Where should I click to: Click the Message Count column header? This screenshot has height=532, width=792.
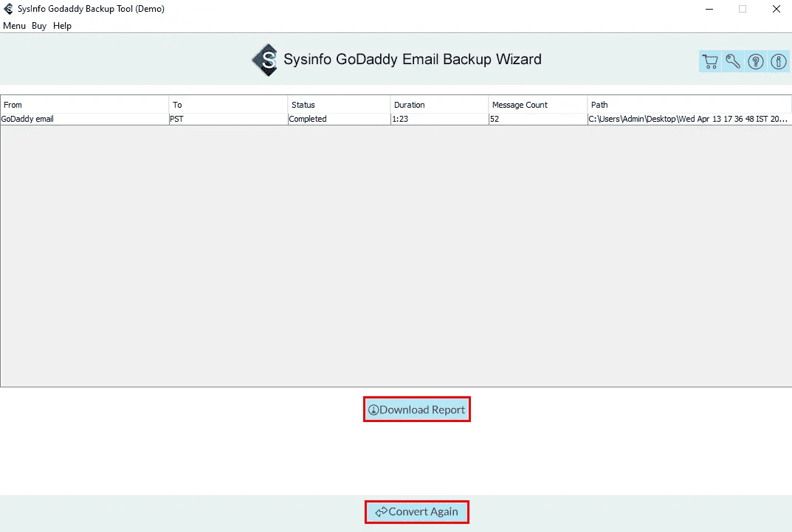538,105
